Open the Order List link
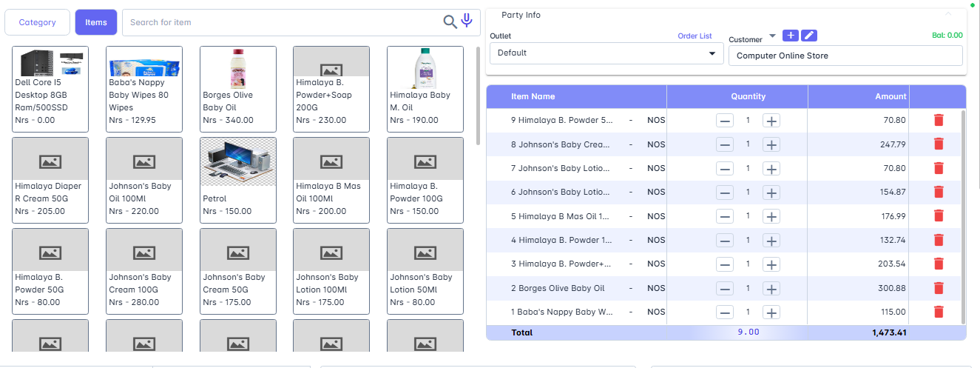Viewport: 980px width, 368px height. 695,36
